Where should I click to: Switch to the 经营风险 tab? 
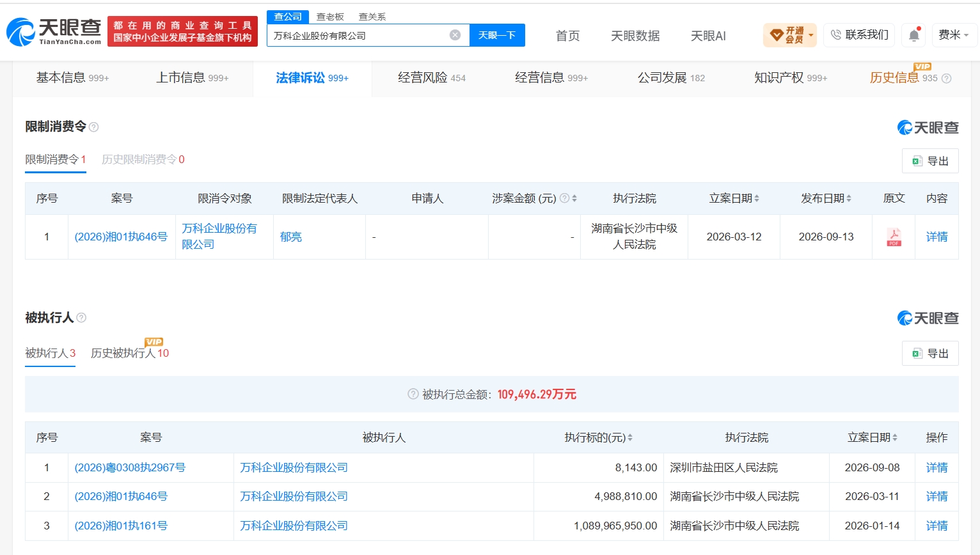[x=432, y=78]
